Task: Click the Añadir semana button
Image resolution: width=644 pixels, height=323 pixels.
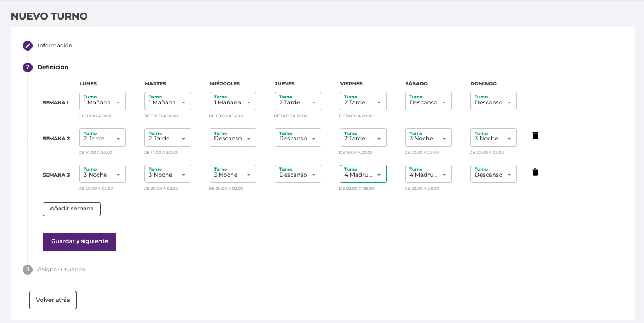Action: coord(72,209)
